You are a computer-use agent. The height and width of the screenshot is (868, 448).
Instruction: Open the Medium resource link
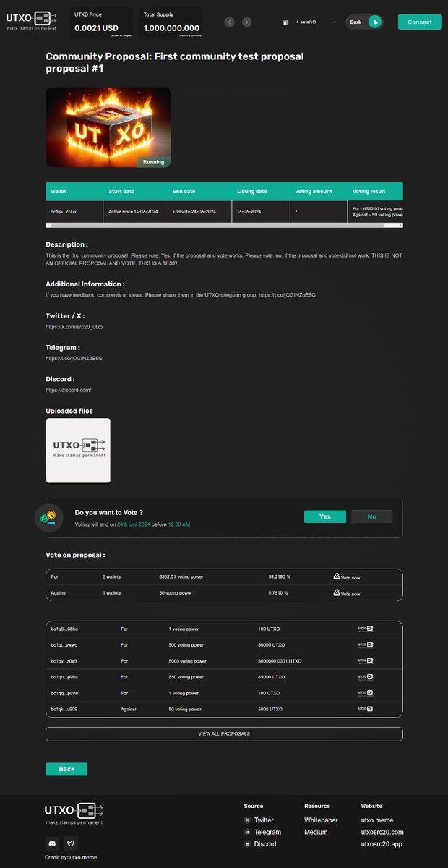pyautogui.click(x=316, y=833)
